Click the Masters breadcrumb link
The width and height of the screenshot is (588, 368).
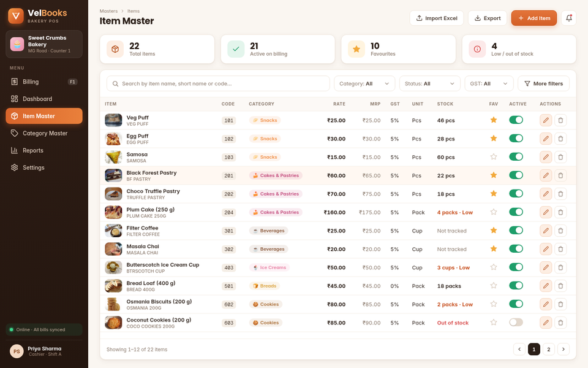pyautogui.click(x=108, y=11)
